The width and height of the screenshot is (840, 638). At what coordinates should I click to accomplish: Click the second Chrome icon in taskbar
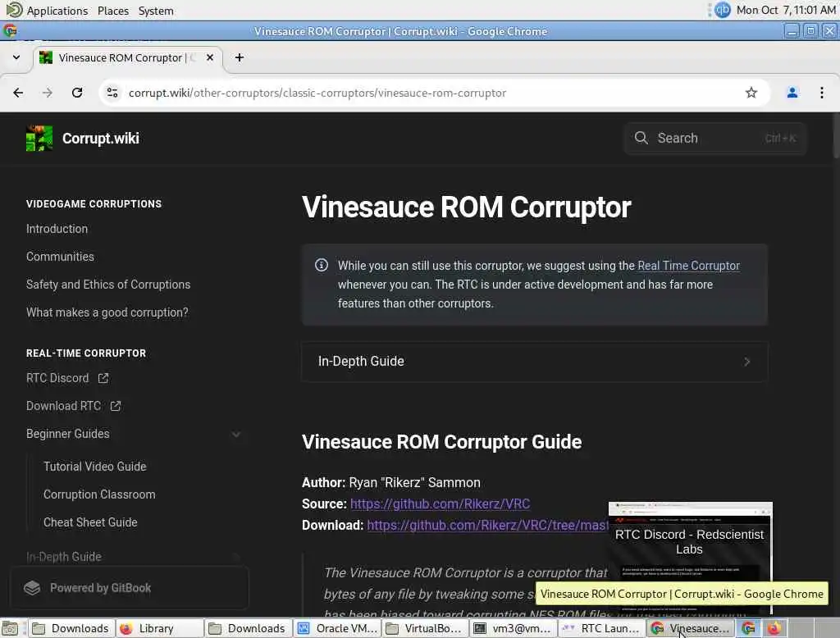click(x=748, y=628)
